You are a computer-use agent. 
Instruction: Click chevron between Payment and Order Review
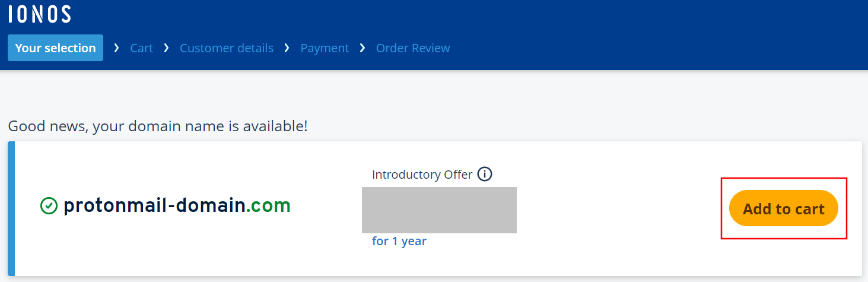(x=363, y=47)
